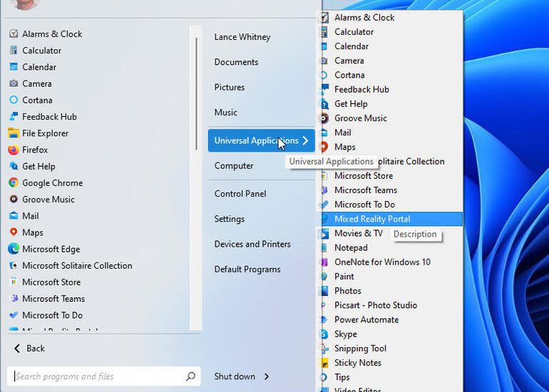Click Maps pin icon in left app list
The height and width of the screenshot is (392, 549).
pos(14,232)
